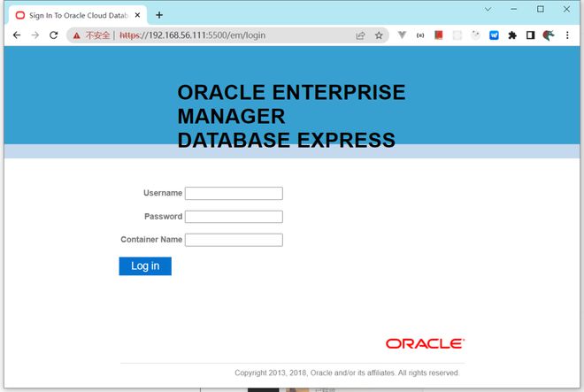Click the Username label

click(163, 193)
